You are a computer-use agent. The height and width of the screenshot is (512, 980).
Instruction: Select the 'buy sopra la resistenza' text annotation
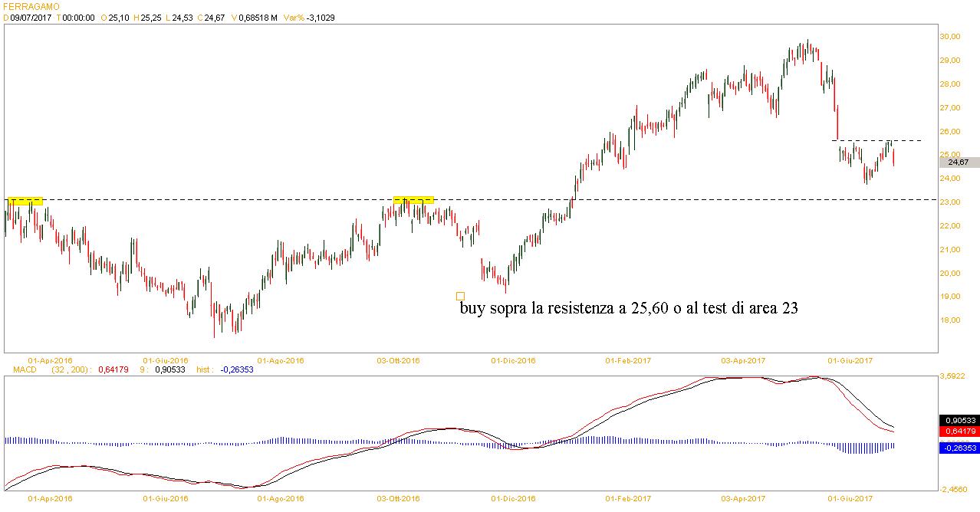(x=629, y=309)
